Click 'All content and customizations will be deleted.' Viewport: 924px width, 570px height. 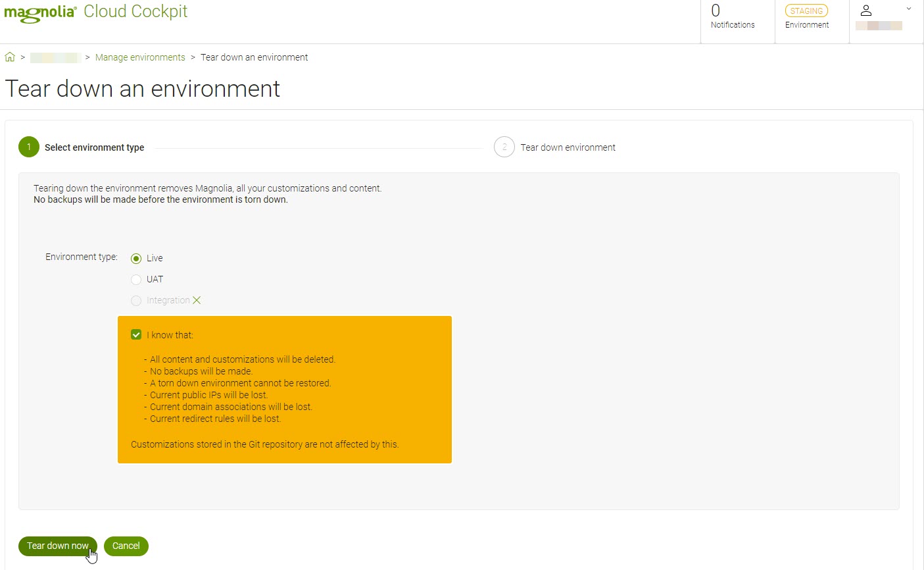point(243,359)
